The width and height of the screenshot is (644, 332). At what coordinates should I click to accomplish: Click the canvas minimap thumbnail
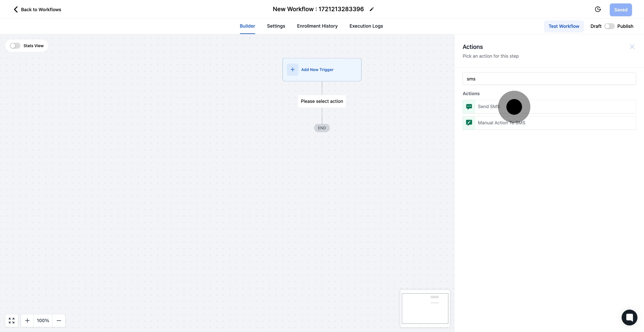(x=425, y=308)
